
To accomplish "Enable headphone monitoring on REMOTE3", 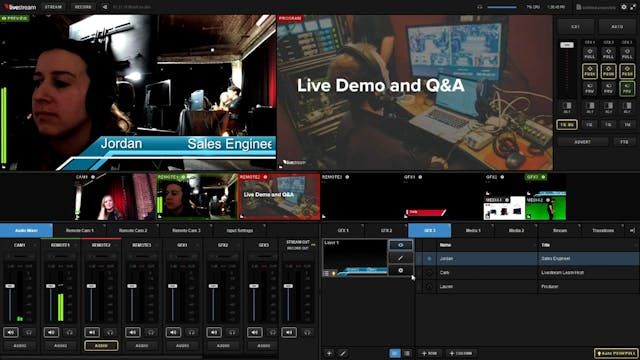I will 151,332.
